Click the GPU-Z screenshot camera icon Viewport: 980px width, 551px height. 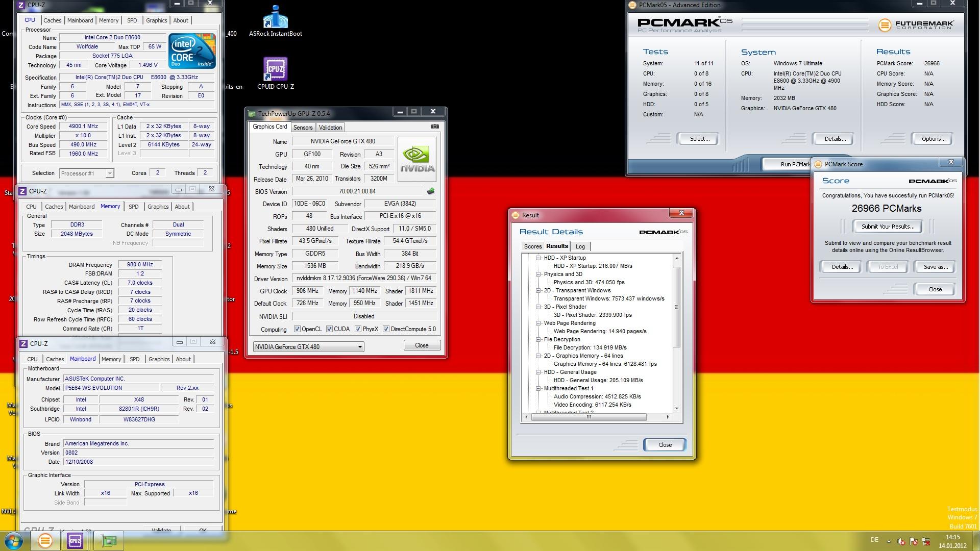coord(434,127)
